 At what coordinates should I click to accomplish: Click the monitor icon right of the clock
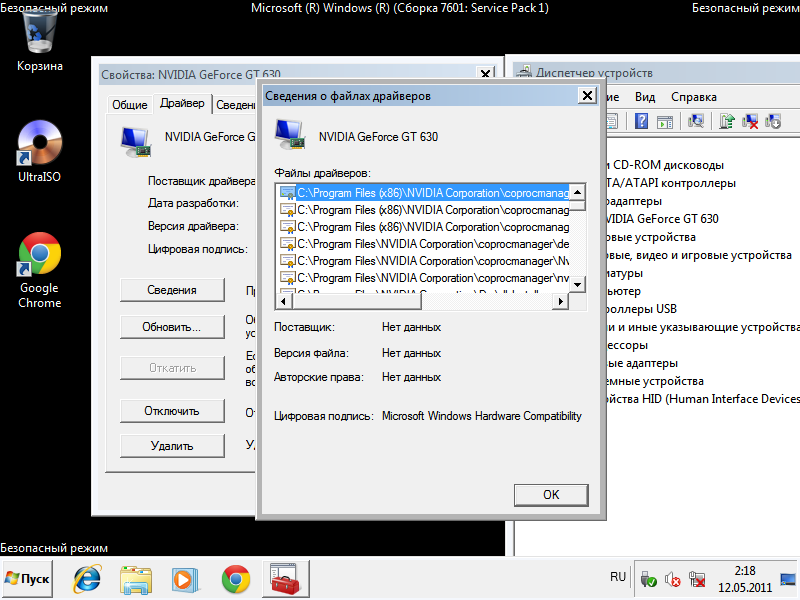tap(788, 580)
